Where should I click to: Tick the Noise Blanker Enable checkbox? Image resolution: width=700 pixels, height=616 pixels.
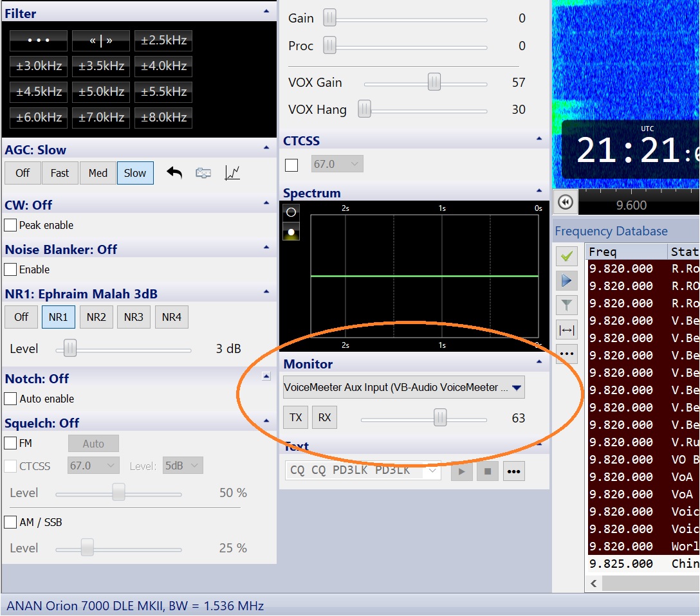click(x=10, y=269)
